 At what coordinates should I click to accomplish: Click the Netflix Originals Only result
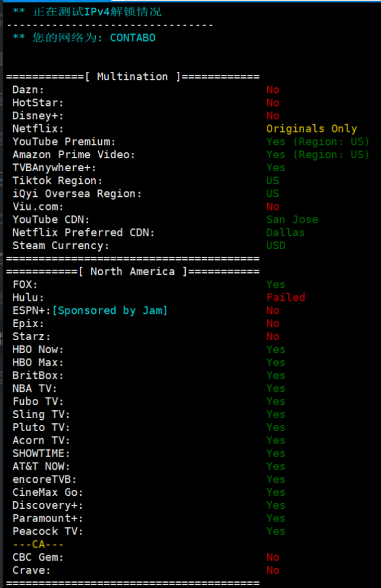[x=311, y=128]
